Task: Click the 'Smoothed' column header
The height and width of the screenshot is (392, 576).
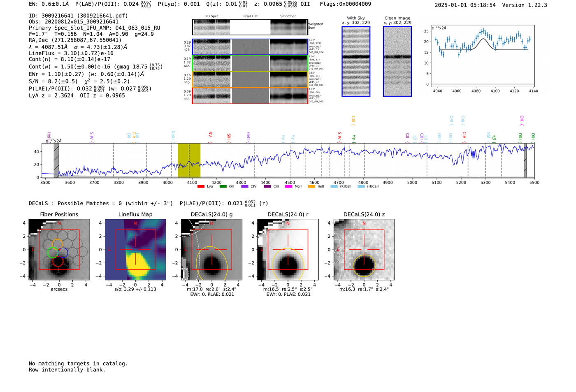Action: point(288,16)
